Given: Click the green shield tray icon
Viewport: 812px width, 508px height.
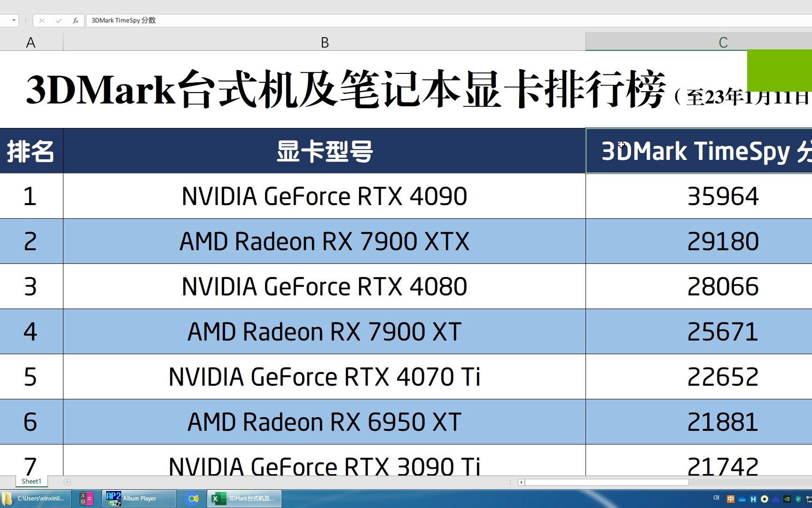Looking at the screenshot, I should click(x=798, y=499).
